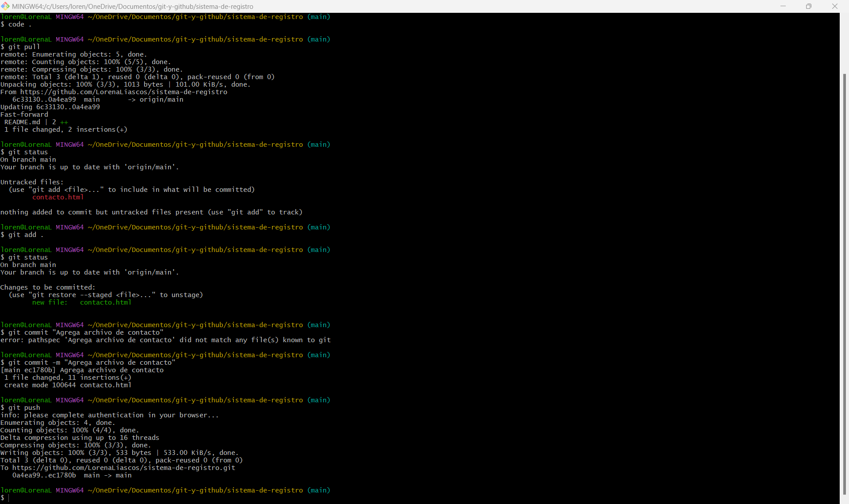Close the MINGW64 terminal window

pyautogui.click(x=835, y=6)
